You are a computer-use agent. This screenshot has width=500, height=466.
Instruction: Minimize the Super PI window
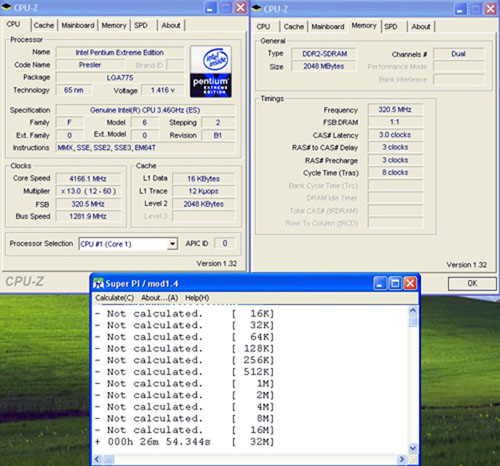click(x=380, y=284)
